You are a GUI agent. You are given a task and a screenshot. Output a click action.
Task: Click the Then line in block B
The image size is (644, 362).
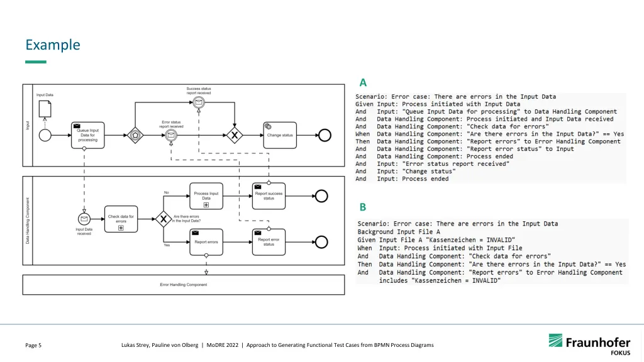[492, 265]
